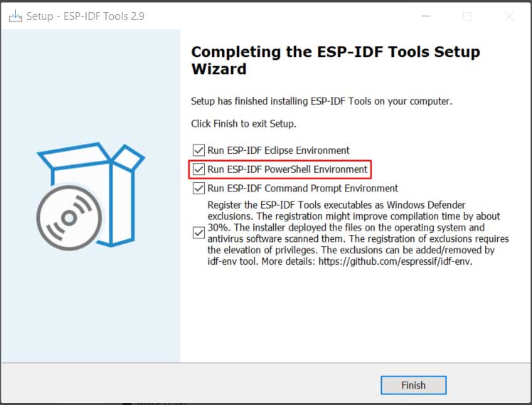The width and height of the screenshot is (532, 405).
Task: Click the 'Setup has finished installing' message
Action: (x=321, y=101)
